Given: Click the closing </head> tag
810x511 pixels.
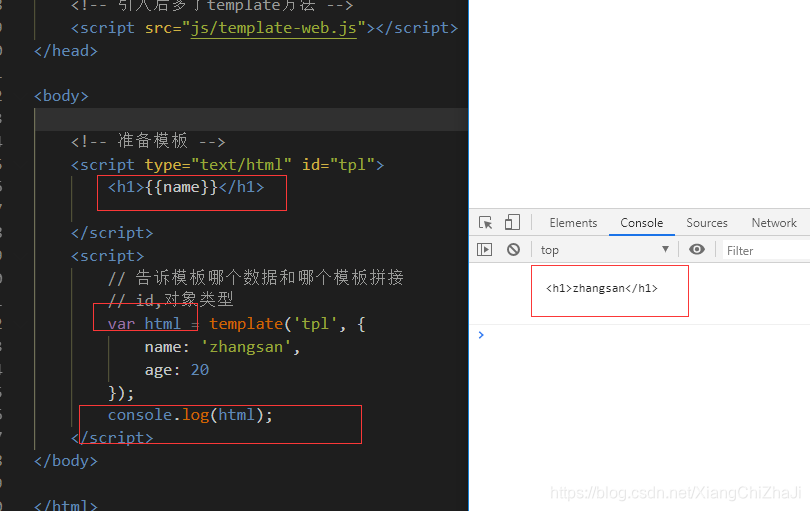Looking at the screenshot, I should [x=66, y=51].
